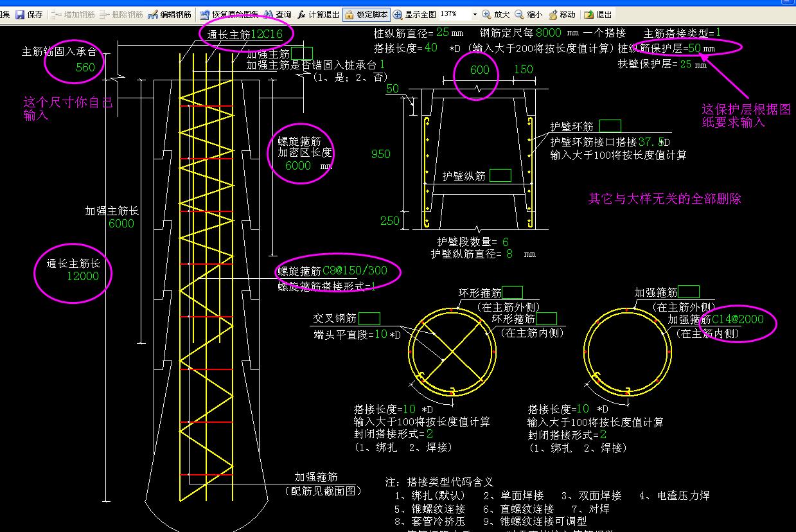Edit 螺旋箍筋加密区长度 value 6000

coord(298,165)
